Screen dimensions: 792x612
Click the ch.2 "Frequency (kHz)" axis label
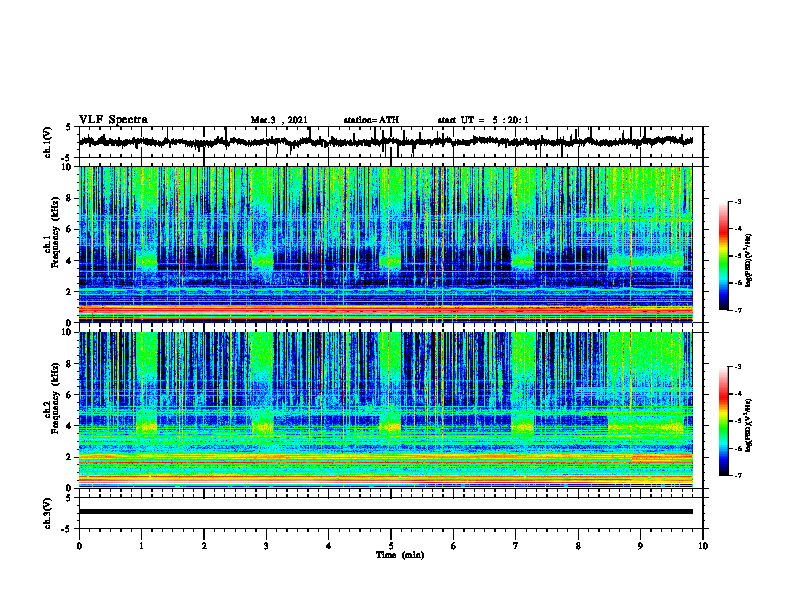point(55,398)
